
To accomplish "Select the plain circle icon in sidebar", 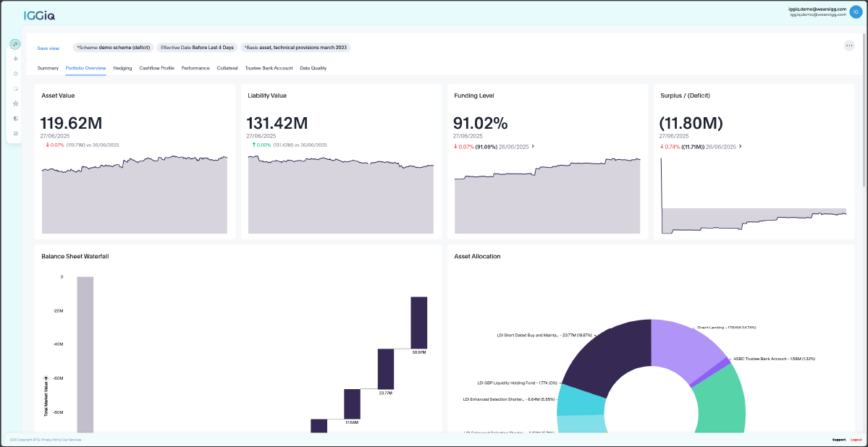I will [x=15, y=74].
